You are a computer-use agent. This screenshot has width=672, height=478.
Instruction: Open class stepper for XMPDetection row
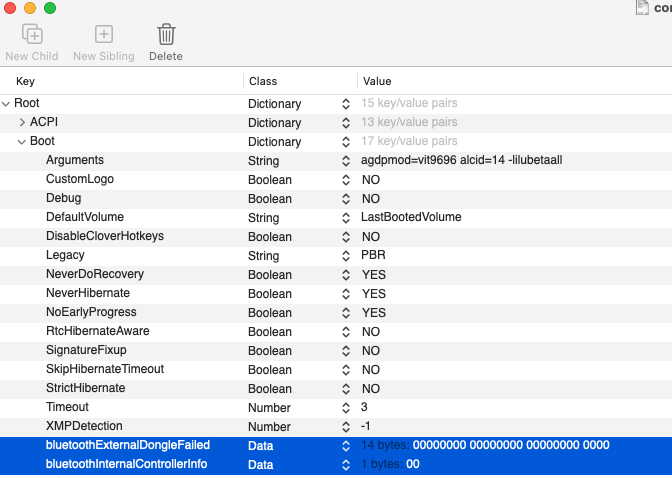346,427
